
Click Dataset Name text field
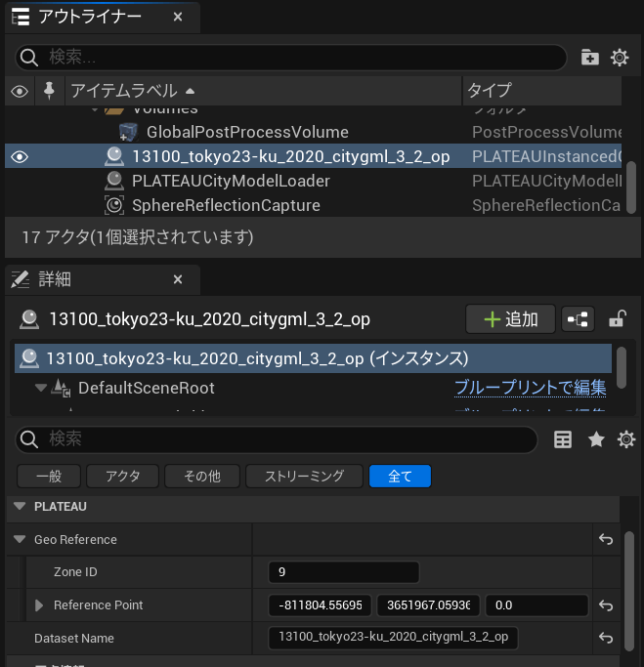pos(393,638)
